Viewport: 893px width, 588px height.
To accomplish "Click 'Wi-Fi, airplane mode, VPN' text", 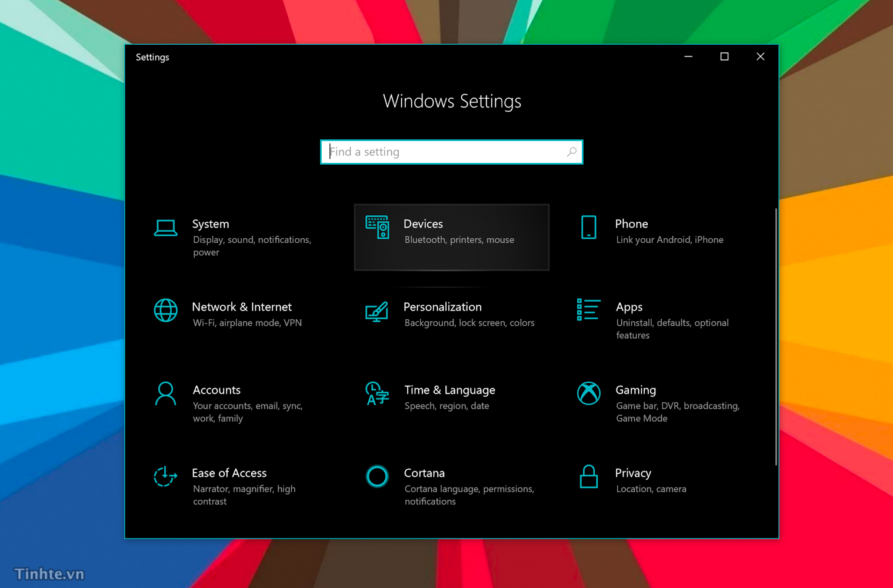I will point(247,323).
